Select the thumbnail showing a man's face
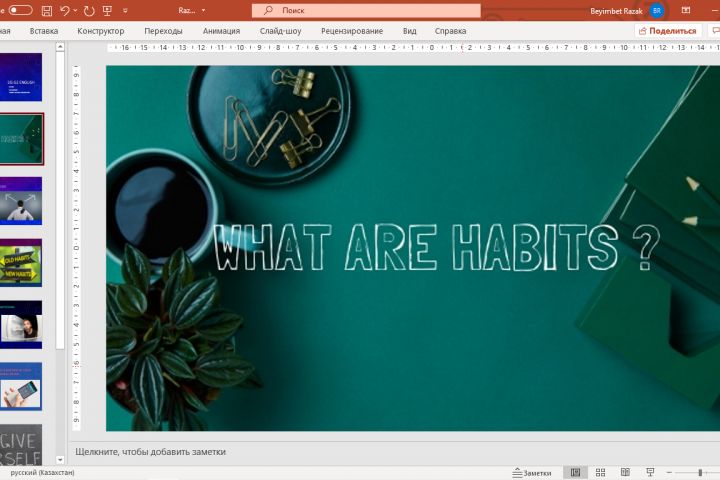Viewport: 720px width, 480px height. 21,325
